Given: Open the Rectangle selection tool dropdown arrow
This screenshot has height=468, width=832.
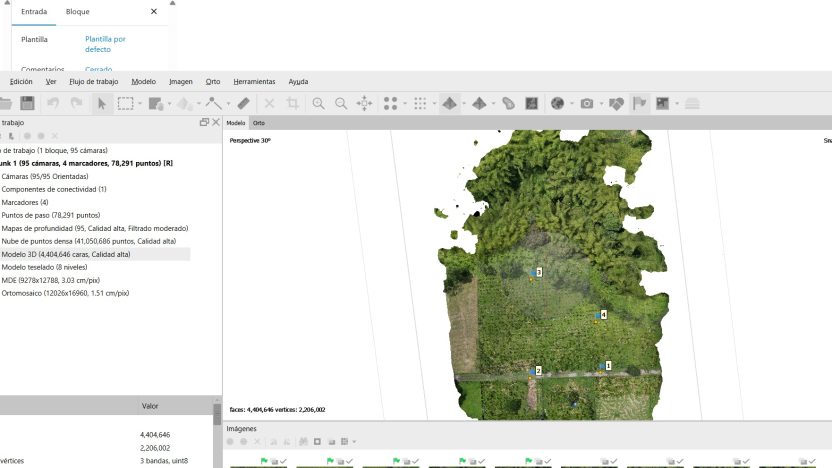Looking at the screenshot, I should coord(140,103).
